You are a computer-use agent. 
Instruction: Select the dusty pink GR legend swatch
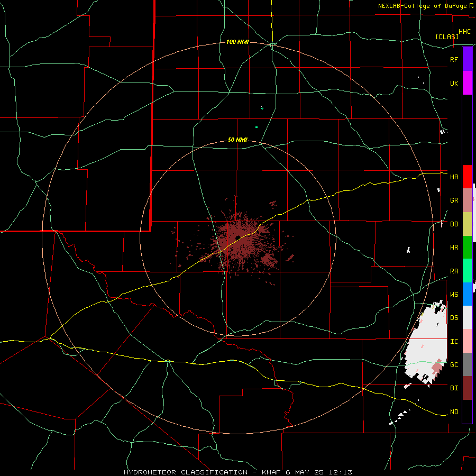point(467,200)
